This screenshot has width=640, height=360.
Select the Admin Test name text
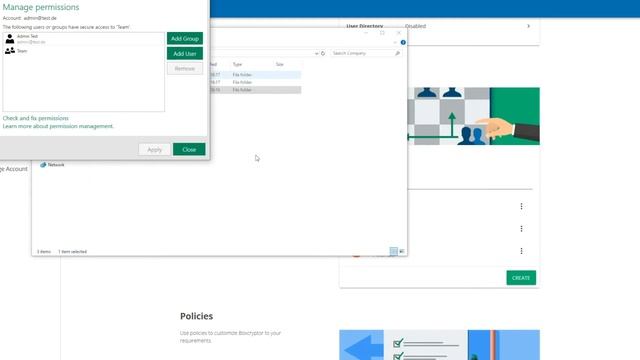coord(27,36)
